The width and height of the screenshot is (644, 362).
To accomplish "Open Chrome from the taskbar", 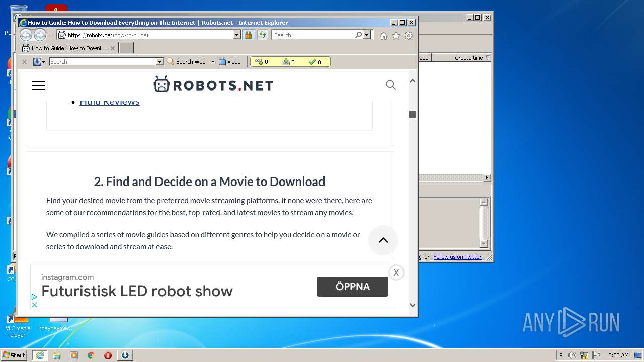I will 91,355.
